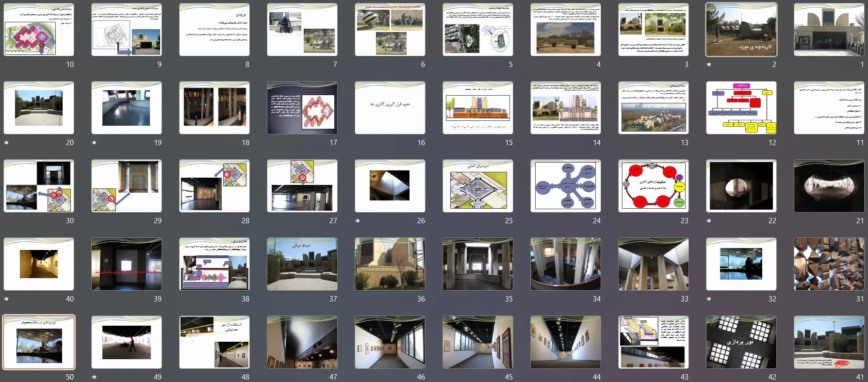Screen dimensions: 868x382
Task: Preview slide 19's transition via its star icon
Action: pyautogui.click(x=94, y=143)
